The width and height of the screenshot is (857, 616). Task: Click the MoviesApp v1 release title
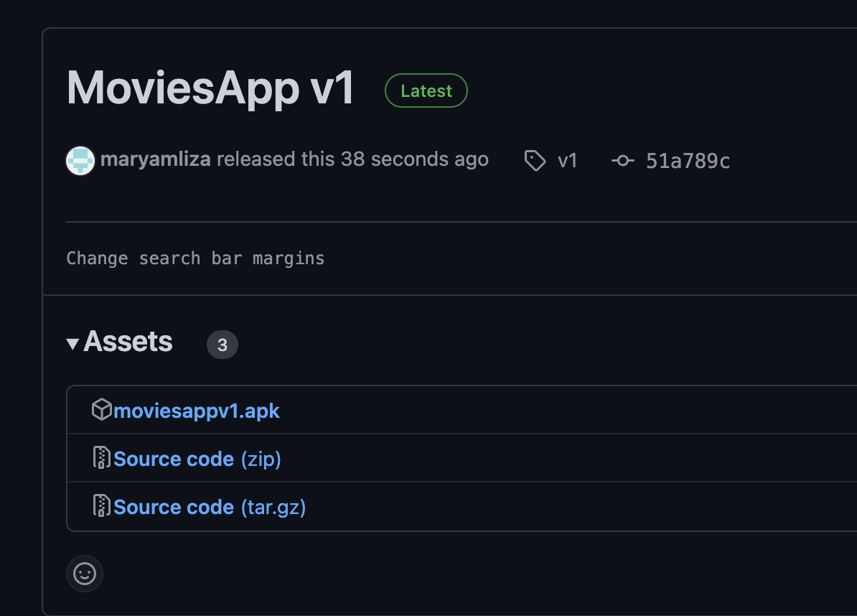(x=210, y=88)
